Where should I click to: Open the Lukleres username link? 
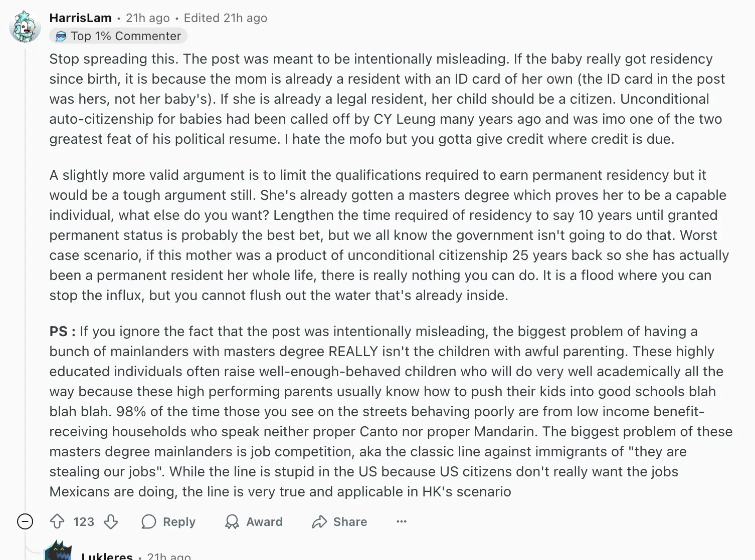107,556
